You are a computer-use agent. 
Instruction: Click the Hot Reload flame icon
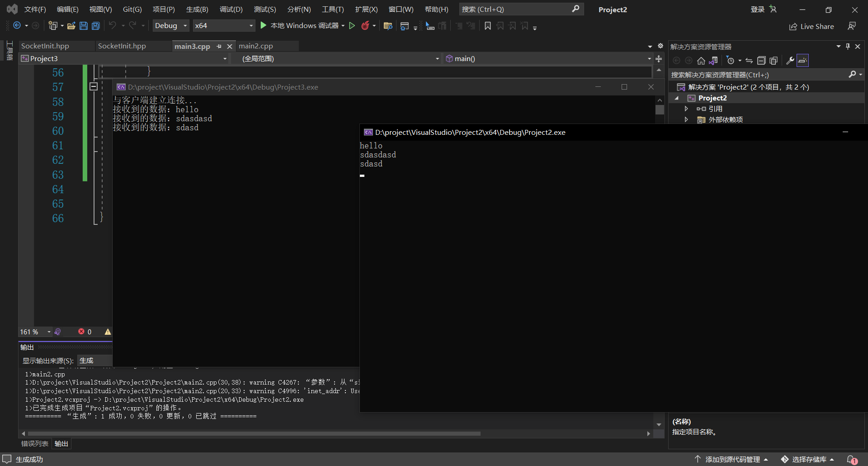(x=365, y=26)
